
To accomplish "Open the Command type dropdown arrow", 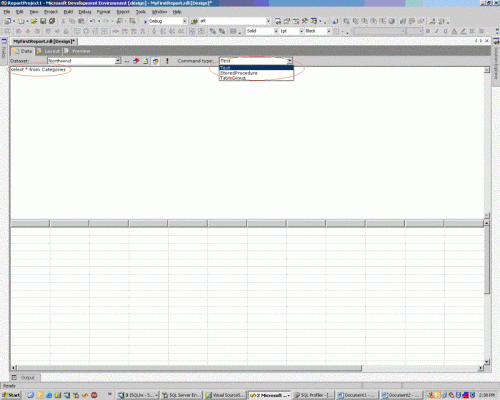I will click(x=290, y=61).
